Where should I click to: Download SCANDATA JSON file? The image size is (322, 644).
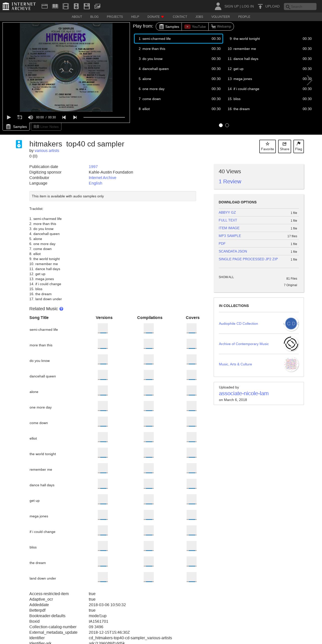click(233, 251)
